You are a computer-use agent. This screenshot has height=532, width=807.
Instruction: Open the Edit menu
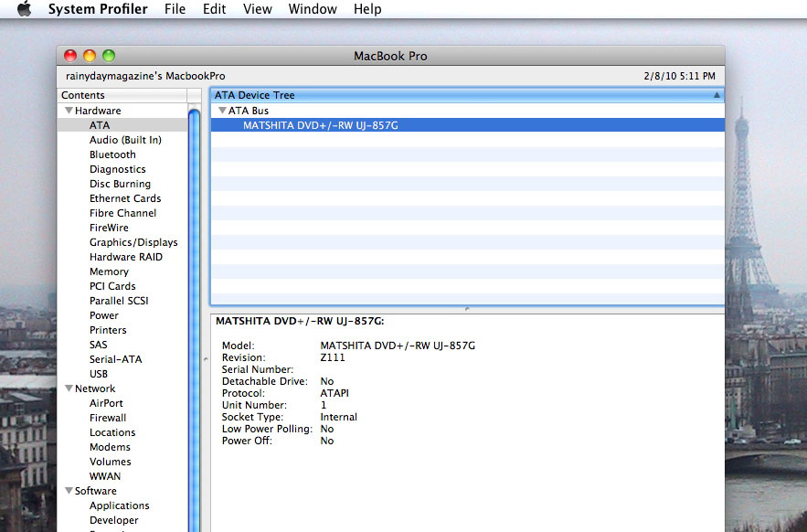(214, 9)
